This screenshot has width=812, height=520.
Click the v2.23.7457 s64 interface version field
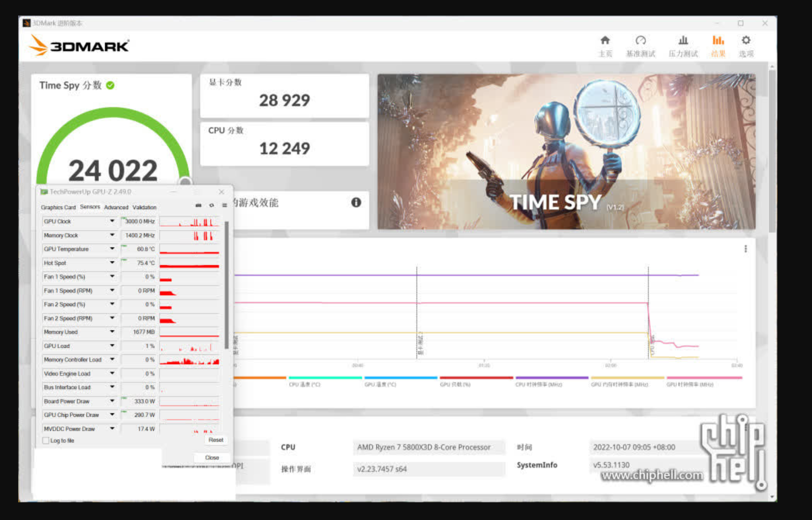click(429, 469)
